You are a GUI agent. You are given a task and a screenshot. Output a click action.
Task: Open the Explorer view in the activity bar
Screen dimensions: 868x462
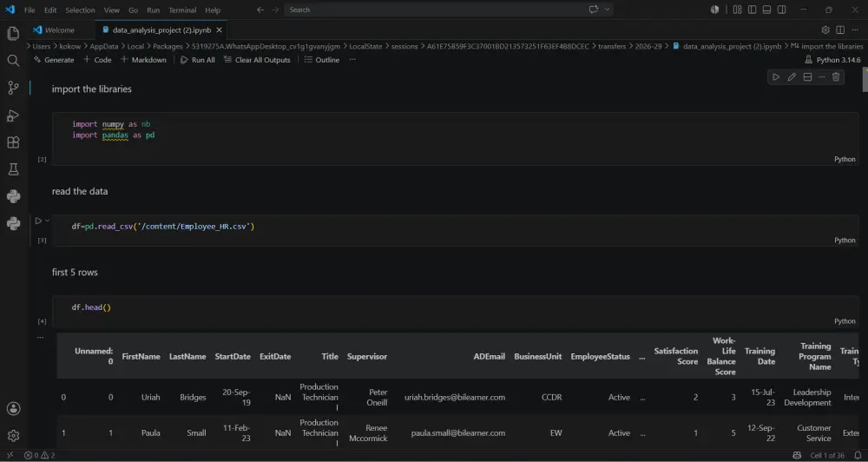[x=13, y=33]
